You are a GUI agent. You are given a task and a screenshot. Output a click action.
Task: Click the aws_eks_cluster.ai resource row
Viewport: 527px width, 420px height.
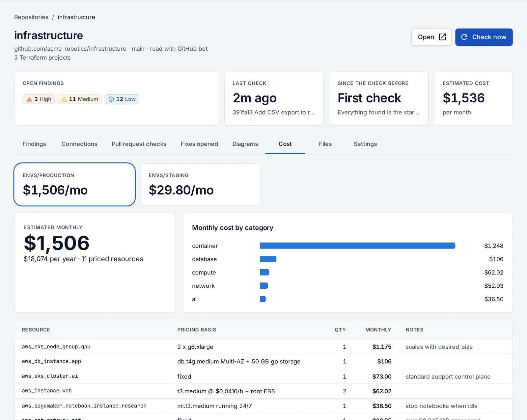[x=263, y=376]
